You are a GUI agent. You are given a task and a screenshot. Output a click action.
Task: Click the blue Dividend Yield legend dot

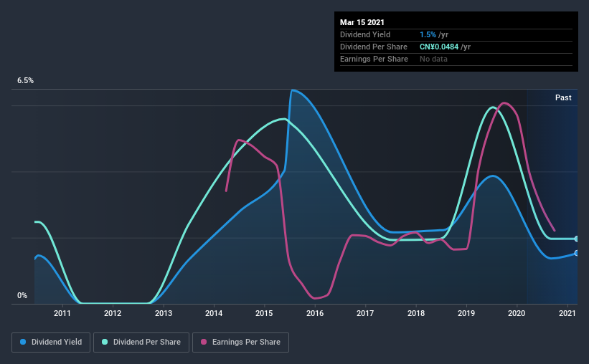click(x=23, y=342)
